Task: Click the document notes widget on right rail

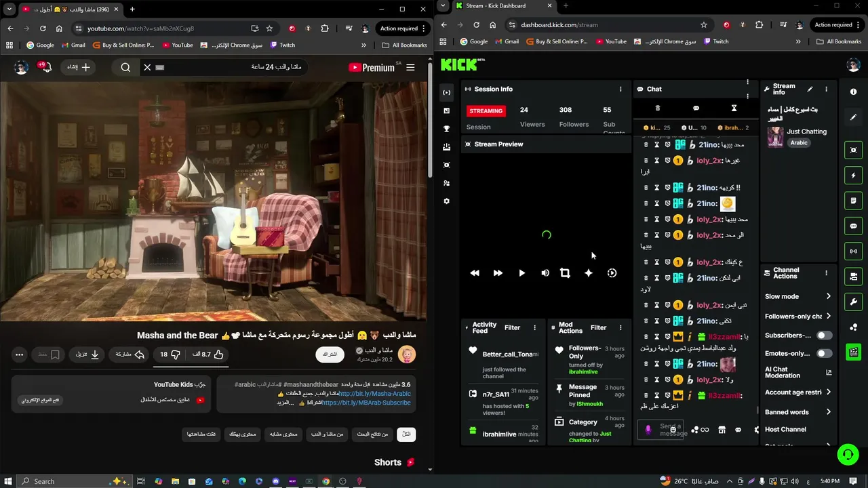Action: click(x=854, y=201)
